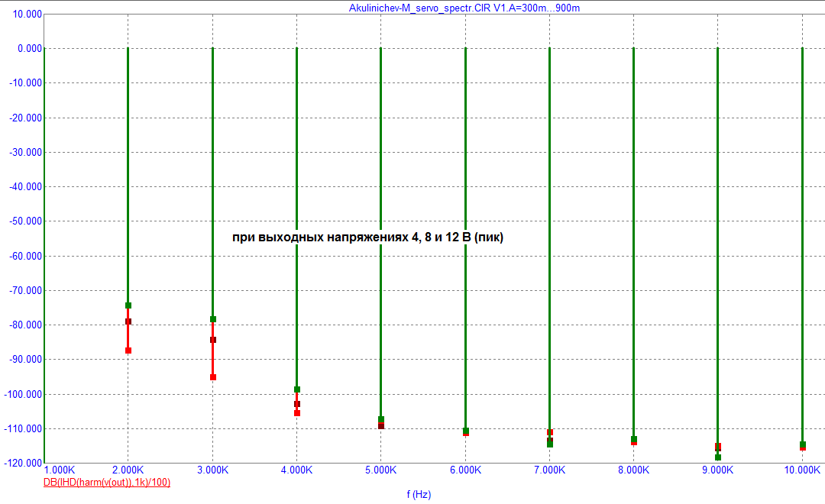Select the red marker on the 9.000K harmonic
Image resolution: width=825 pixels, height=504 pixels.
pyautogui.click(x=718, y=447)
